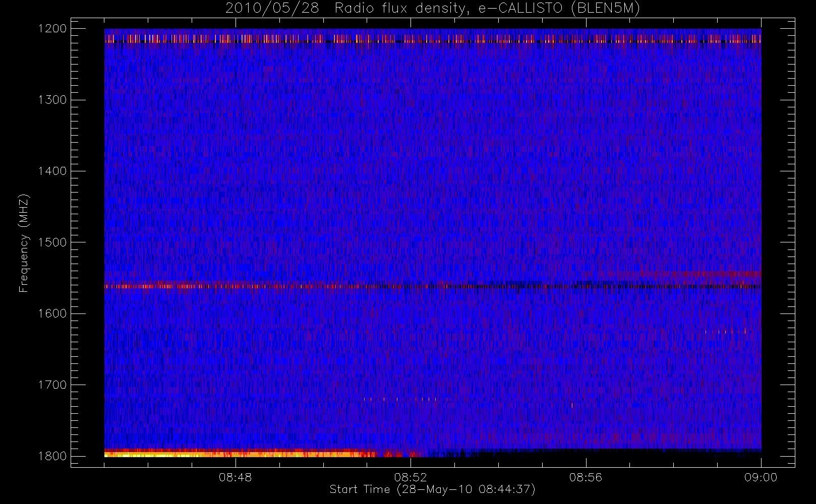Click the 'Start Time (28-May-10 08:44:37)' label
The width and height of the screenshot is (816, 504).
point(432,489)
